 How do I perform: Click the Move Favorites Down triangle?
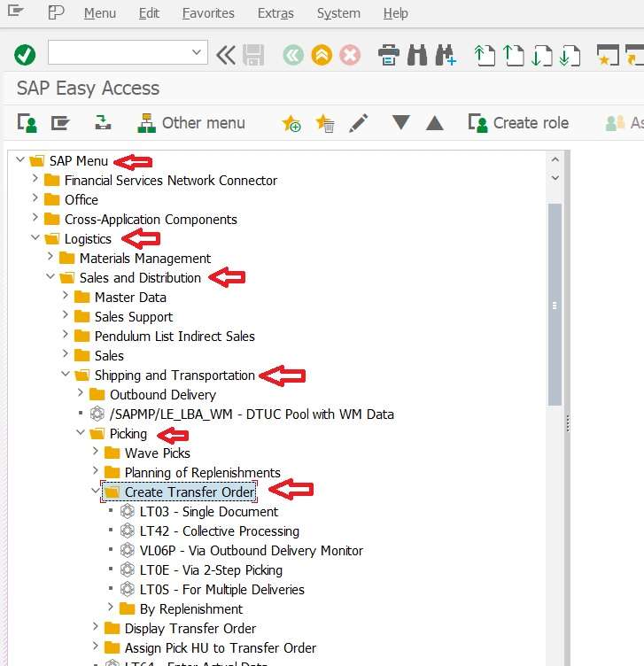pyautogui.click(x=401, y=122)
